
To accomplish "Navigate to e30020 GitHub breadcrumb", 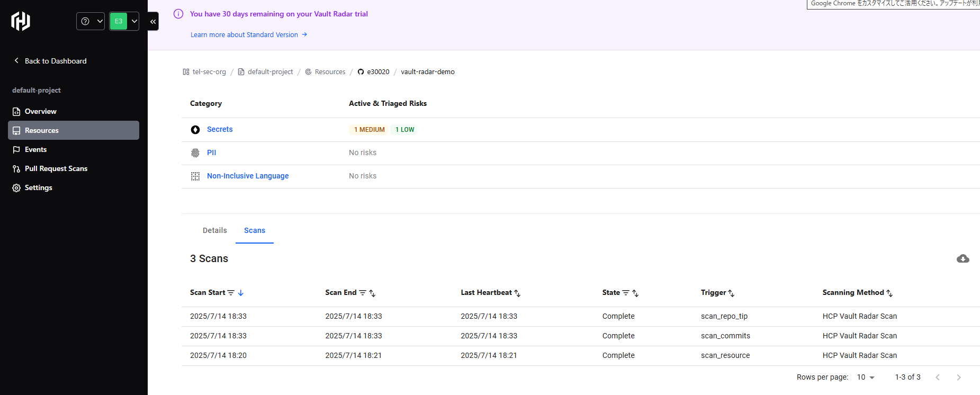I will 374,72.
